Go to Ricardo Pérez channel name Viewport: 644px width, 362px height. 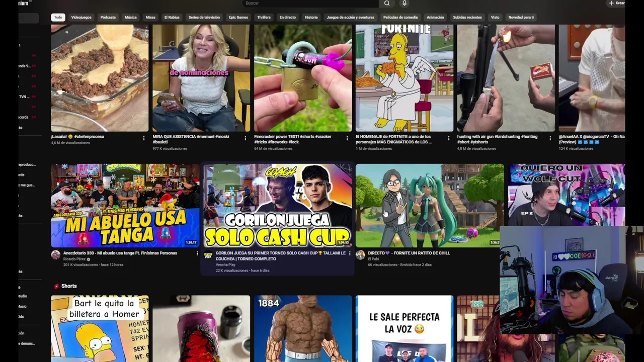click(x=74, y=259)
